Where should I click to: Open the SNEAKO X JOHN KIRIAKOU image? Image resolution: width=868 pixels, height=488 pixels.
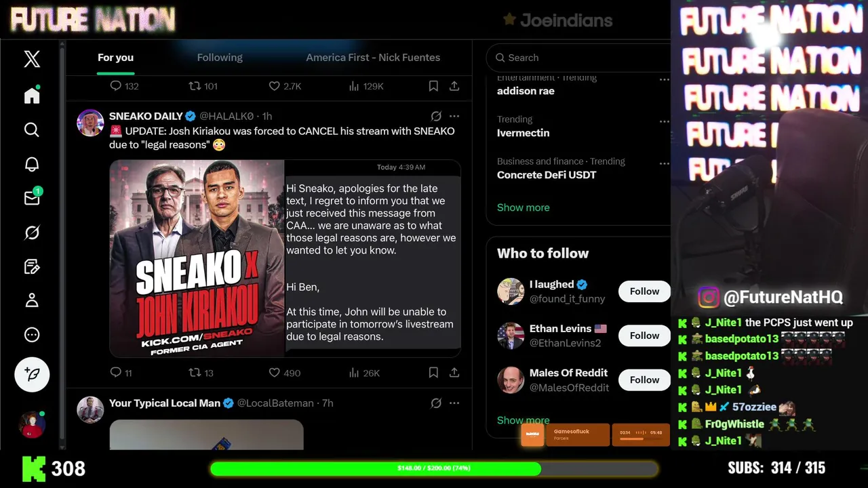click(197, 258)
